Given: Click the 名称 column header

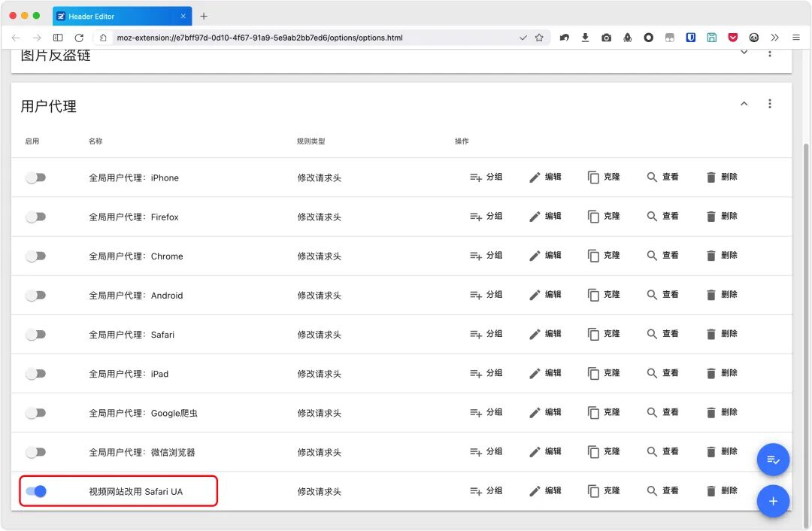Looking at the screenshot, I should pyautogui.click(x=95, y=141).
